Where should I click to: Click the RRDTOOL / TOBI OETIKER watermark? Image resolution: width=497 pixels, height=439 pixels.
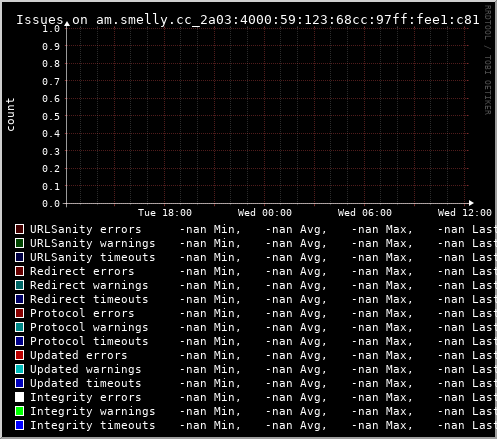point(487,60)
